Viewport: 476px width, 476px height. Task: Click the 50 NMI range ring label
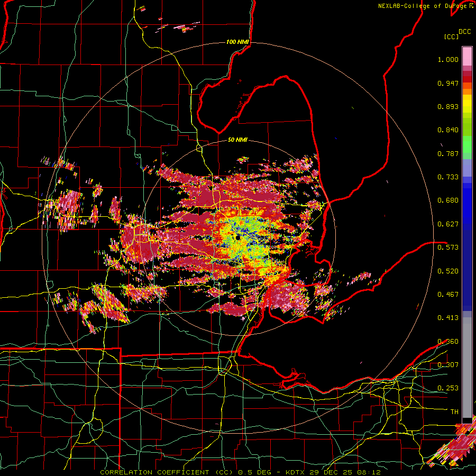(x=237, y=140)
